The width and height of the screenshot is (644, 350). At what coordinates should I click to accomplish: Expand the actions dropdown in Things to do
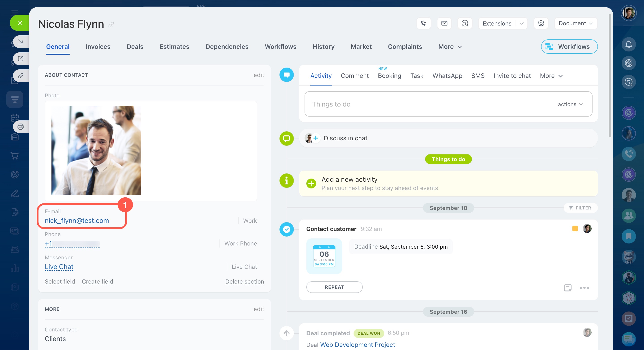coord(570,104)
